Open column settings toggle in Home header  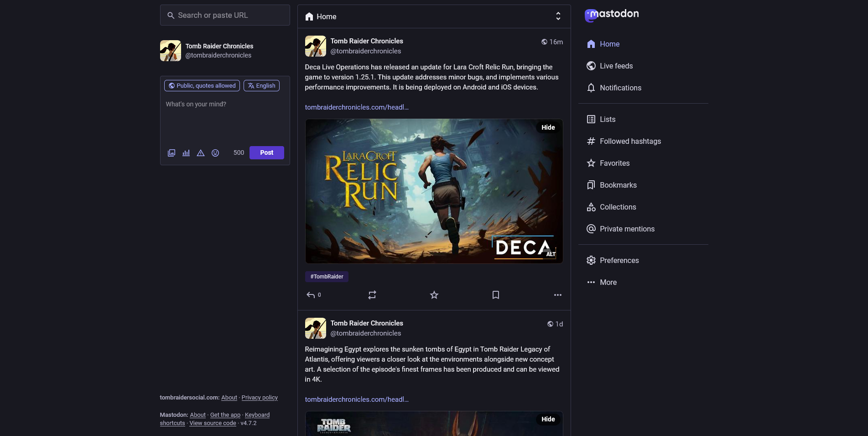point(558,16)
